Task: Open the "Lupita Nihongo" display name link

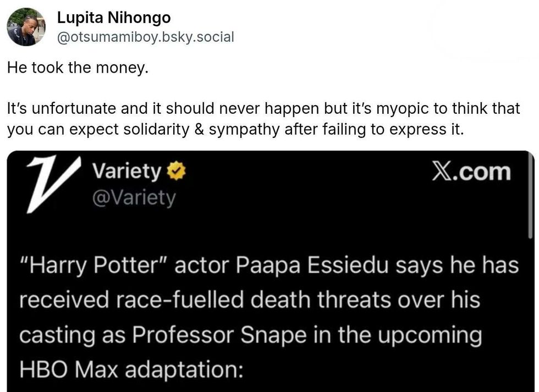Action: click(114, 18)
